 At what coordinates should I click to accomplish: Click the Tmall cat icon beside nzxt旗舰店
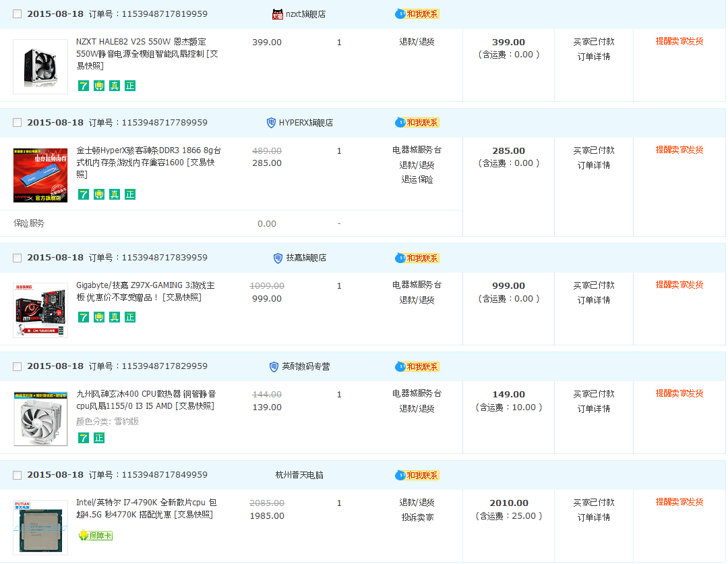pyautogui.click(x=277, y=14)
